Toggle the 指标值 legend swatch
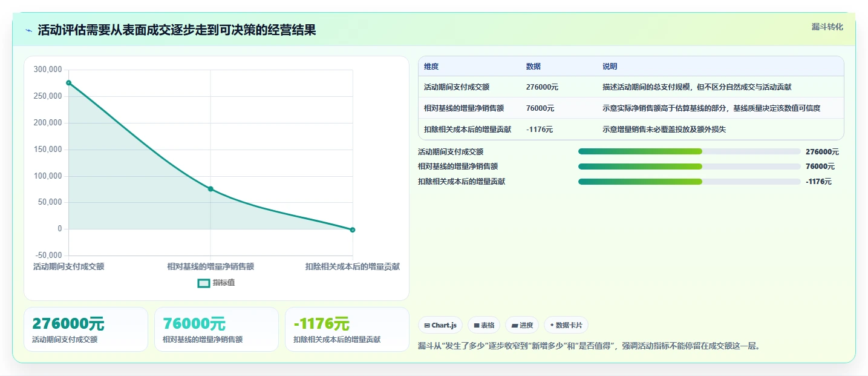The width and height of the screenshot is (868, 376). tap(204, 283)
